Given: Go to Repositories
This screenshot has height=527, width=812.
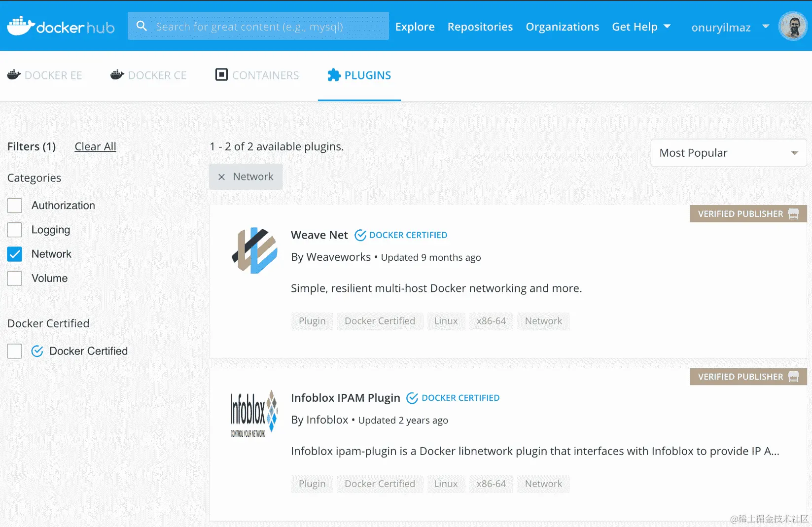Looking at the screenshot, I should (480, 27).
